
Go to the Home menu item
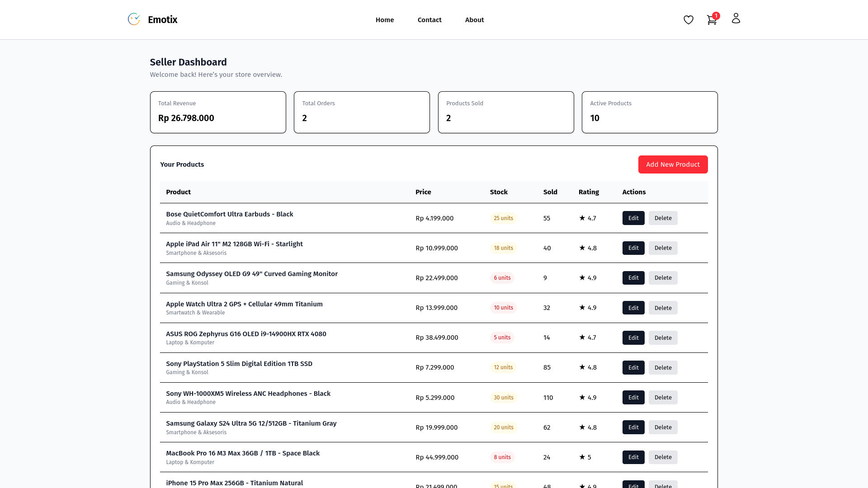click(x=385, y=20)
